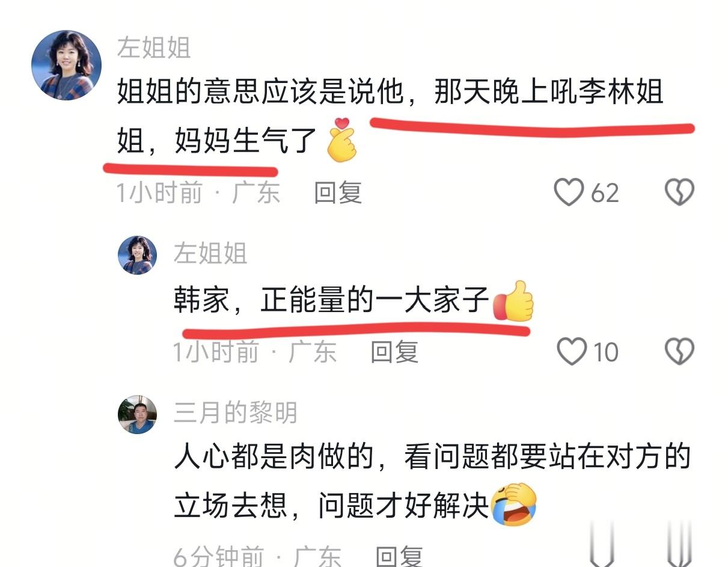Open 三月的黎明's profile avatar

(x=137, y=414)
